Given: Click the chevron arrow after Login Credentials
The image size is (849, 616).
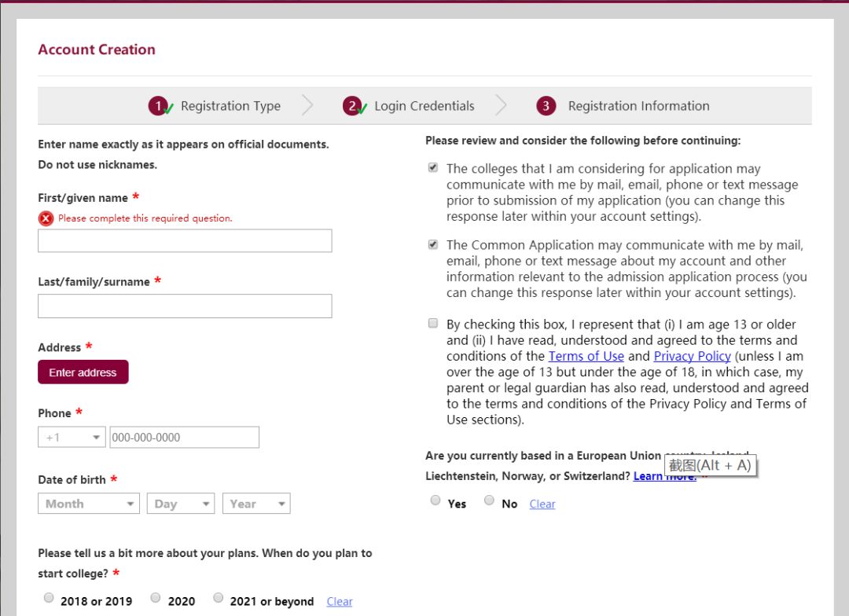Looking at the screenshot, I should (501, 105).
